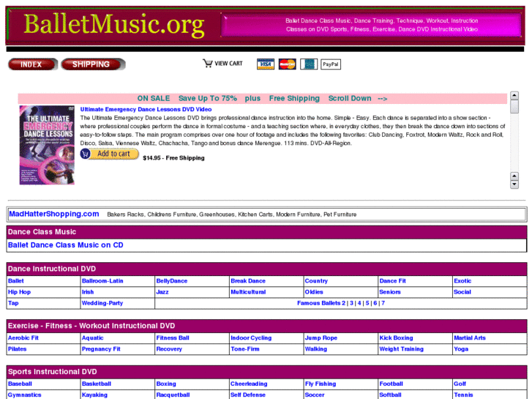Open the Pregnancy Fit category
532x399 pixels.
tap(101, 349)
